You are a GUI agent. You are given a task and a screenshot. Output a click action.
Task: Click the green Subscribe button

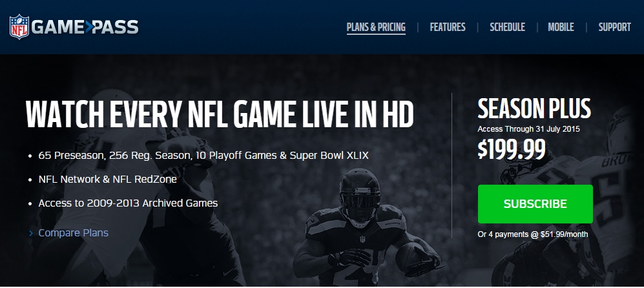pyautogui.click(x=535, y=204)
